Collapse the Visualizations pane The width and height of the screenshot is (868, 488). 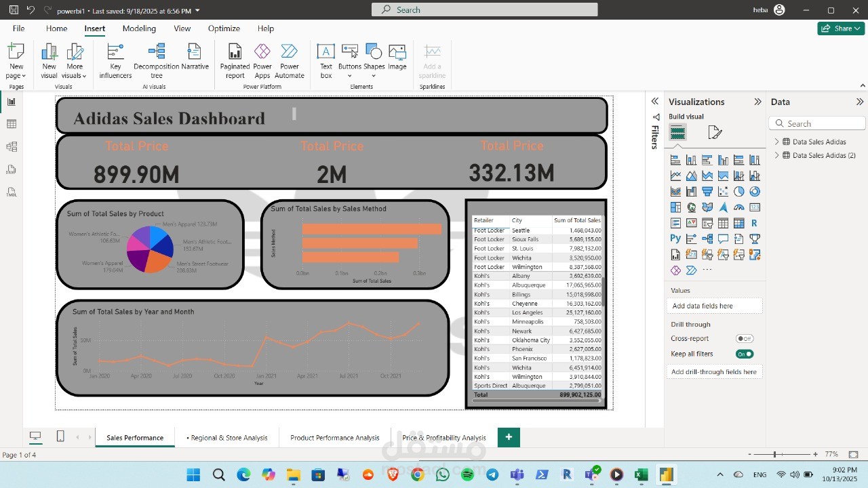point(757,102)
